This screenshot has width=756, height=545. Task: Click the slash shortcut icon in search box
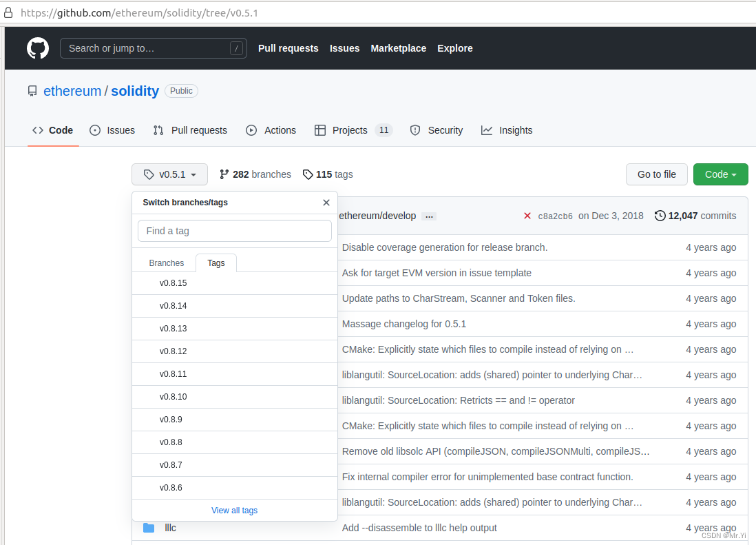pos(236,48)
